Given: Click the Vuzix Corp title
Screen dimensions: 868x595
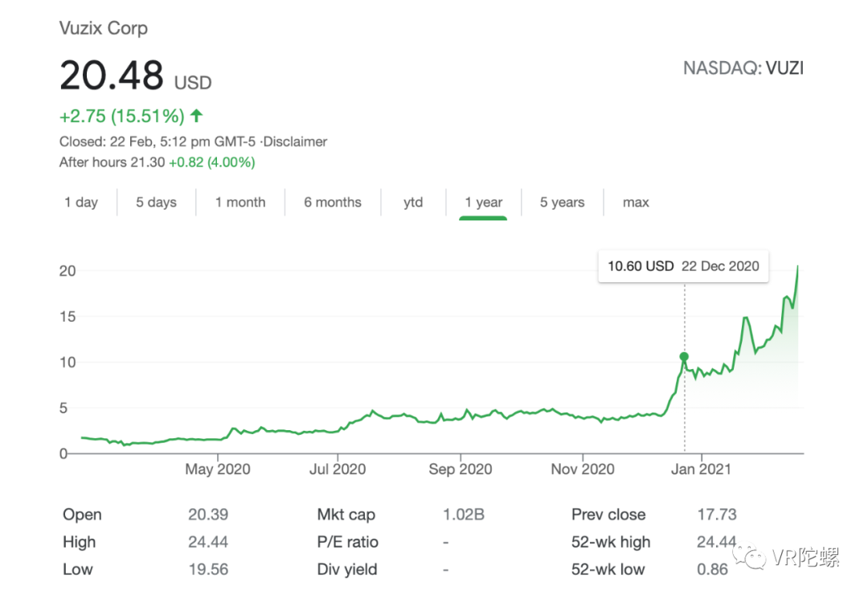Looking at the screenshot, I should click(104, 28).
